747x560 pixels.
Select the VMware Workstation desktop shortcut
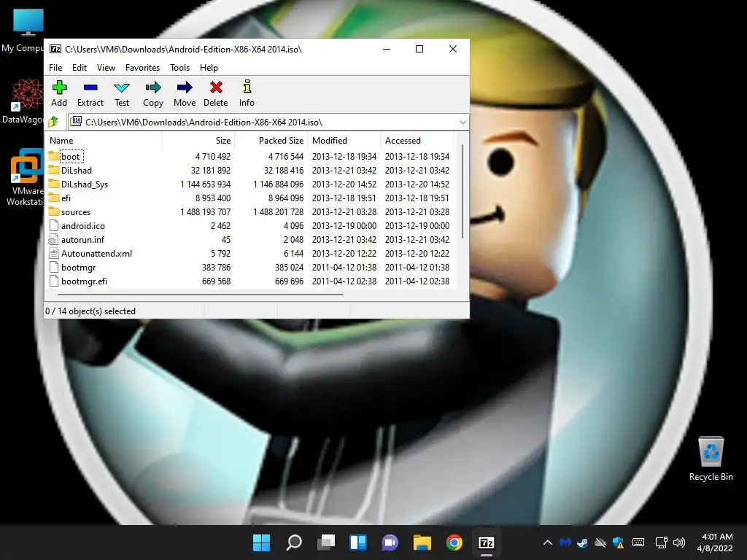tap(25, 177)
